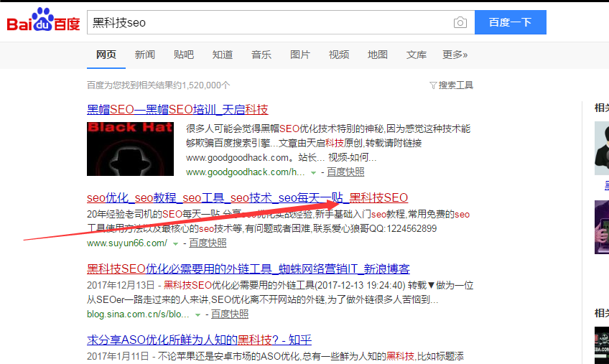Screen dimensions: 609x364
Task: Switch to the 知道 tab
Action: coord(223,55)
